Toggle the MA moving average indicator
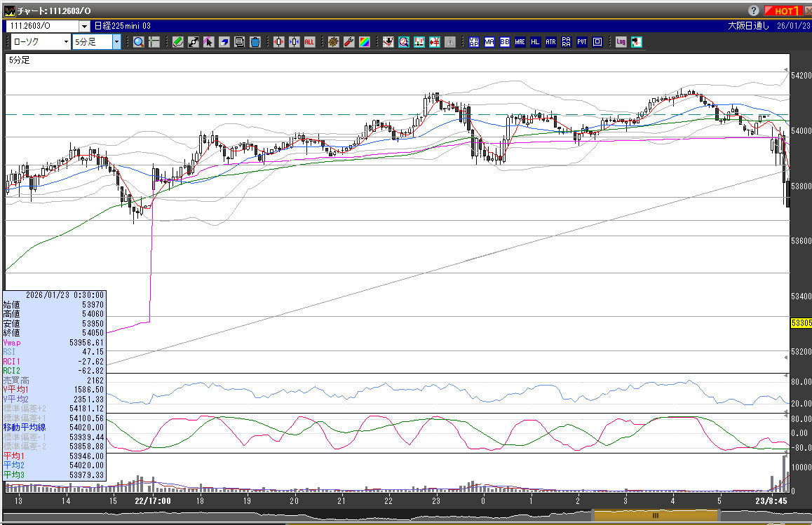 489,42
